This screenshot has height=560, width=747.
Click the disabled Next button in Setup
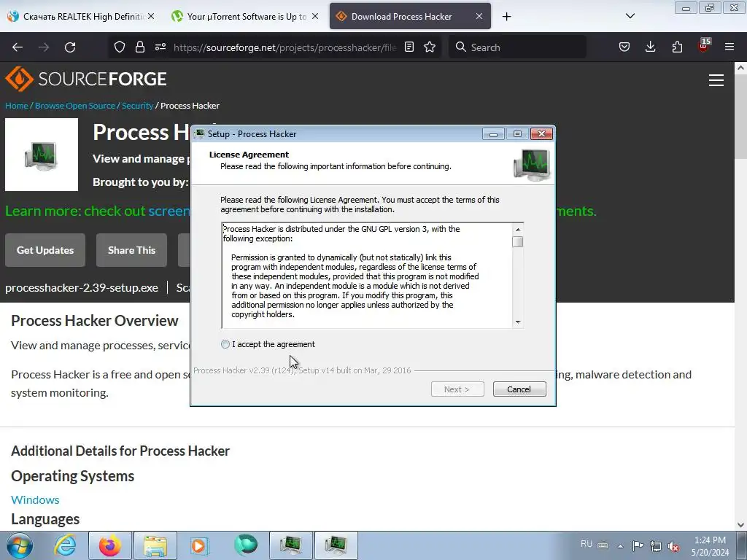[x=457, y=389]
